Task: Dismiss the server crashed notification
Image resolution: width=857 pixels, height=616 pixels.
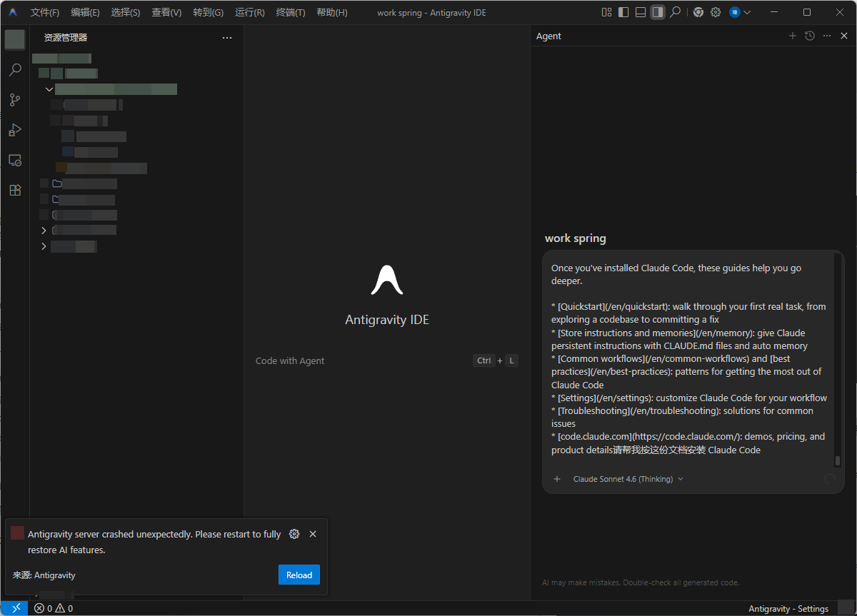Action: click(x=313, y=534)
